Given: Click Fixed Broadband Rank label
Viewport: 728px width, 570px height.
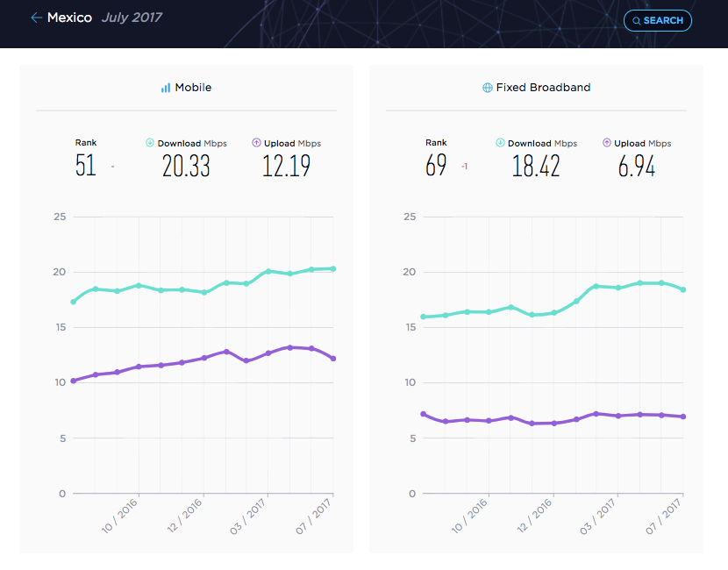Looking at the screenshot, I should click(x=436, y=142).
